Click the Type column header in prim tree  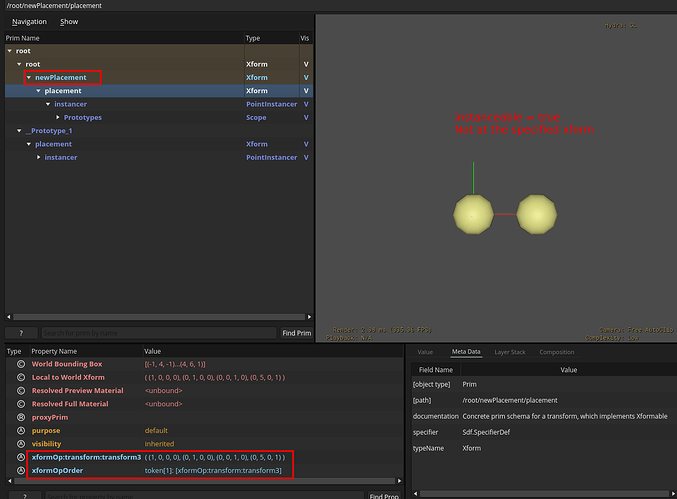coord(272,38)
